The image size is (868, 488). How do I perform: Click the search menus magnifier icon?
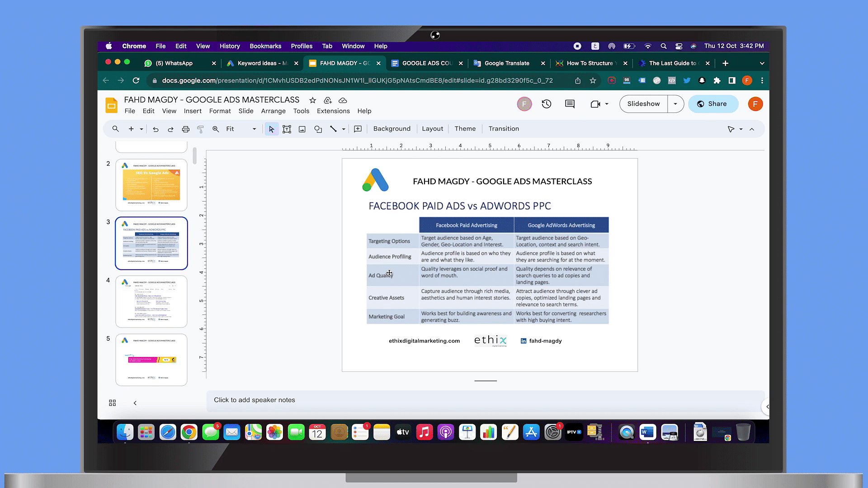click(x=116, y=129)
